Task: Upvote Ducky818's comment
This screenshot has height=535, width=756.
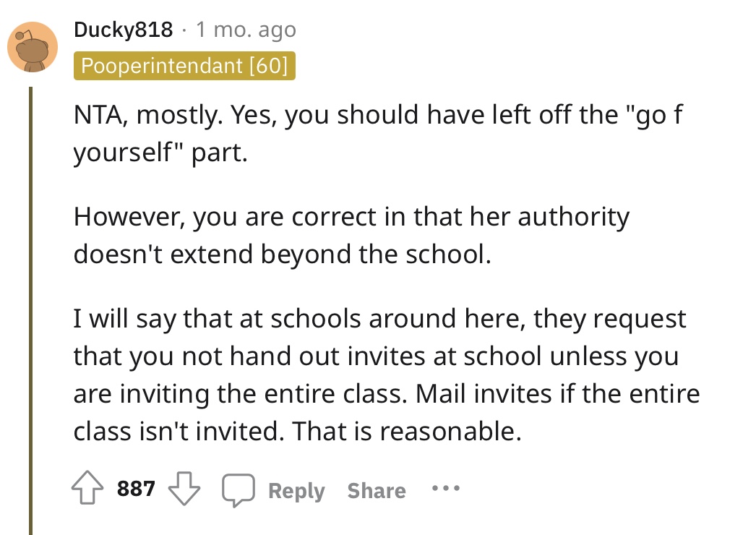Action: pyautogui.click(x=87, y=488)
